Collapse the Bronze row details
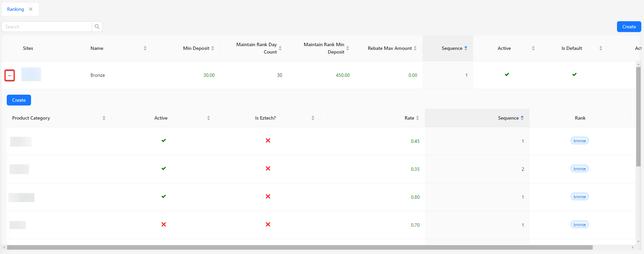The width and height of the screenshot is (644, 254). point(10,75)
